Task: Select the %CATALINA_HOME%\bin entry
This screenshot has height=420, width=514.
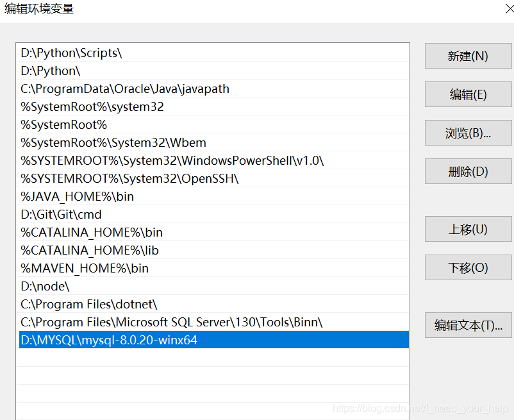Action: (213, 232)
